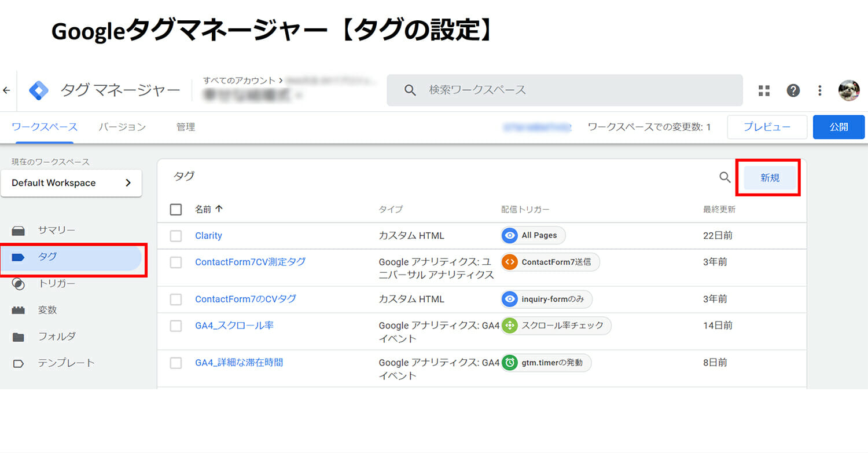Open the help question mark icon

pyautogui.click(x=793, y=90)
